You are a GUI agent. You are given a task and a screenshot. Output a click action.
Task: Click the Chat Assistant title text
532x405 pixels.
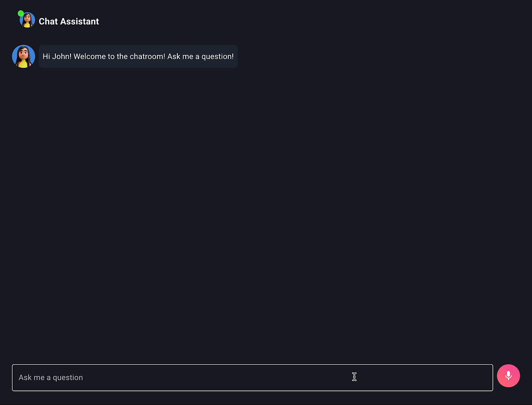(x=69, y=21)
